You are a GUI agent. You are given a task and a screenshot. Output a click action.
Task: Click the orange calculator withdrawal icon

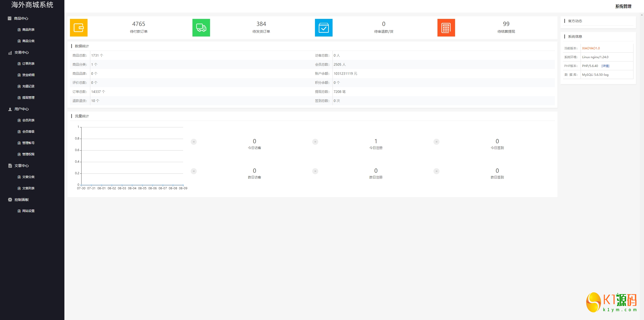pyautogui.click(x=446, y=28)
